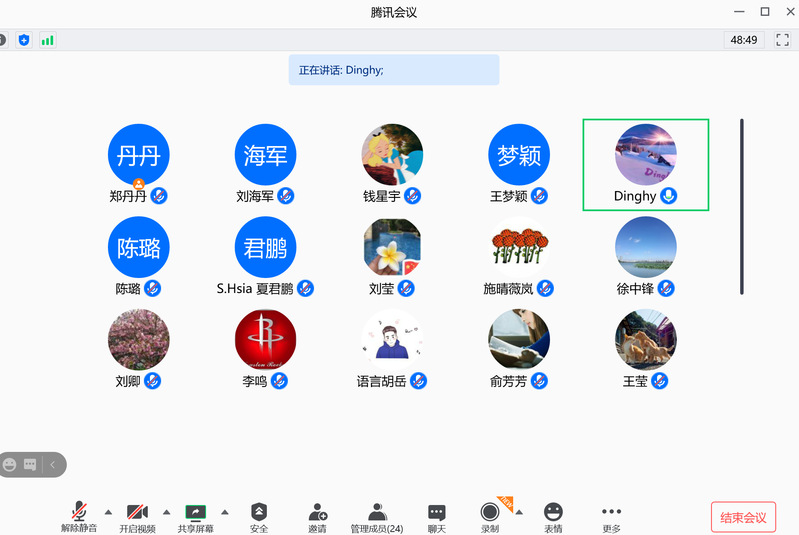Unmute microphone with 解除静音

click(79, 512)
